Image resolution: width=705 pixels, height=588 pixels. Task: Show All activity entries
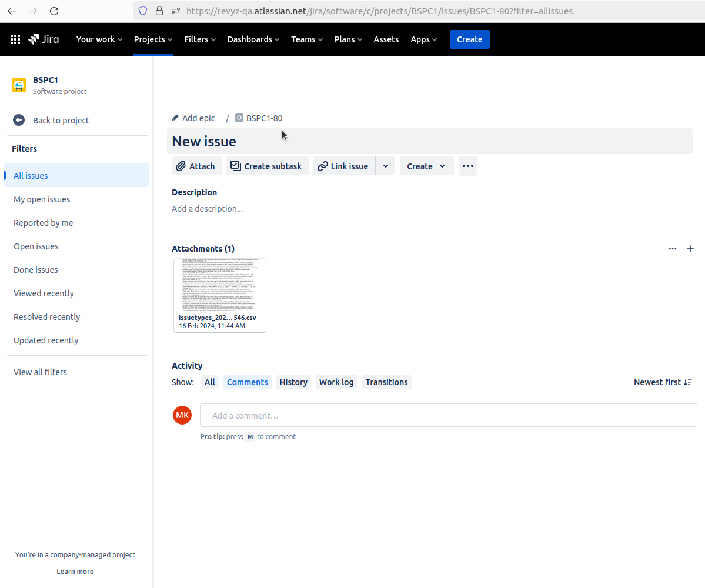coord(210,382)
